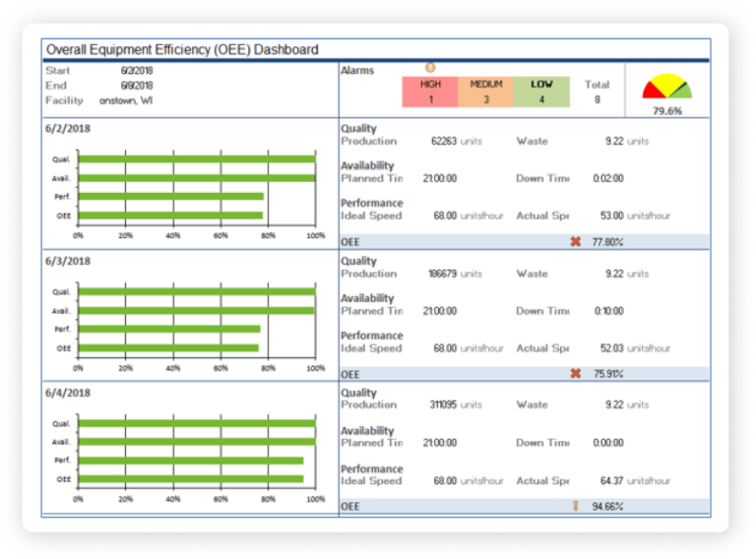Click the orange alarm warning icon above HIGH

tap(430, 68)
